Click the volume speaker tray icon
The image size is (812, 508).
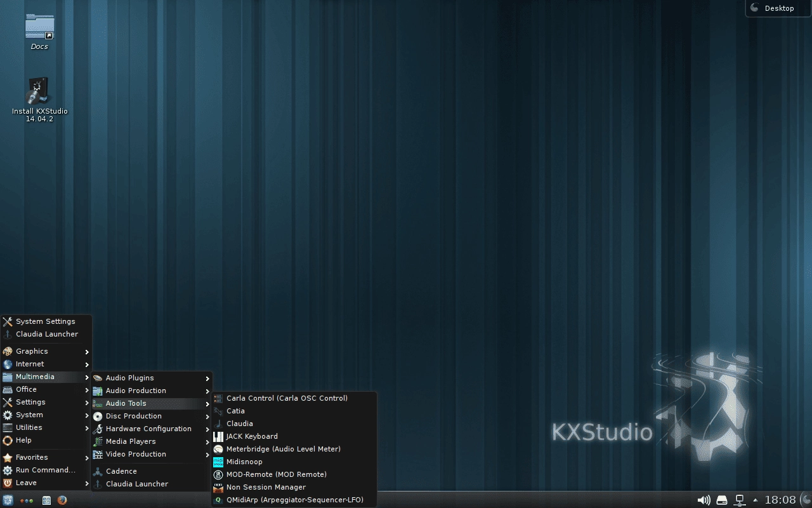(704, 500)
